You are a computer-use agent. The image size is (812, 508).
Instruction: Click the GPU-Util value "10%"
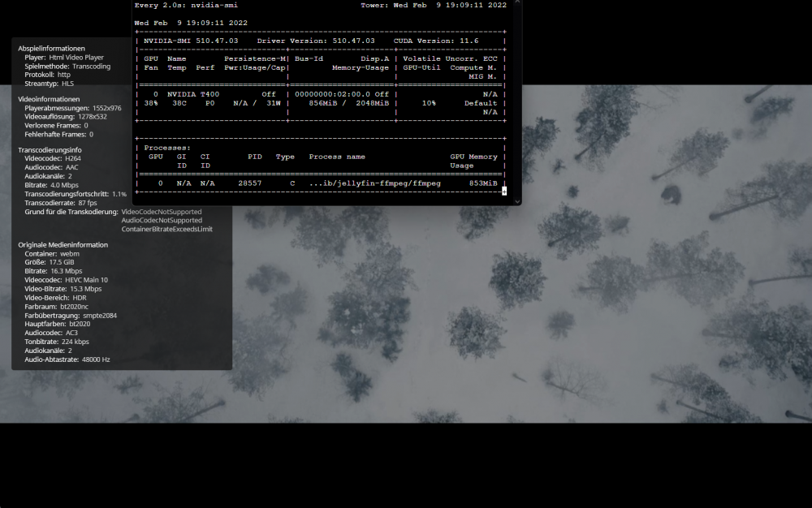click(x=429, y=103)
